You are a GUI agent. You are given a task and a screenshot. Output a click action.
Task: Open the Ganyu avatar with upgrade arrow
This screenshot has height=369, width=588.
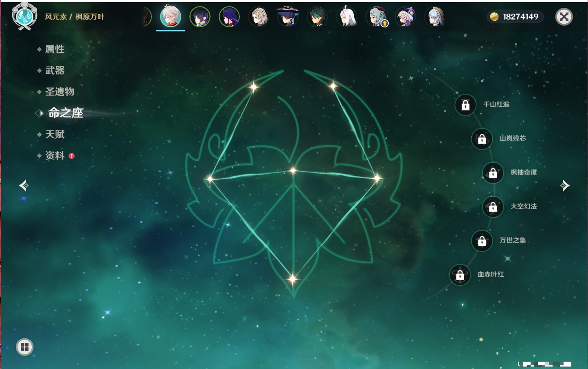tap(377, 17)
